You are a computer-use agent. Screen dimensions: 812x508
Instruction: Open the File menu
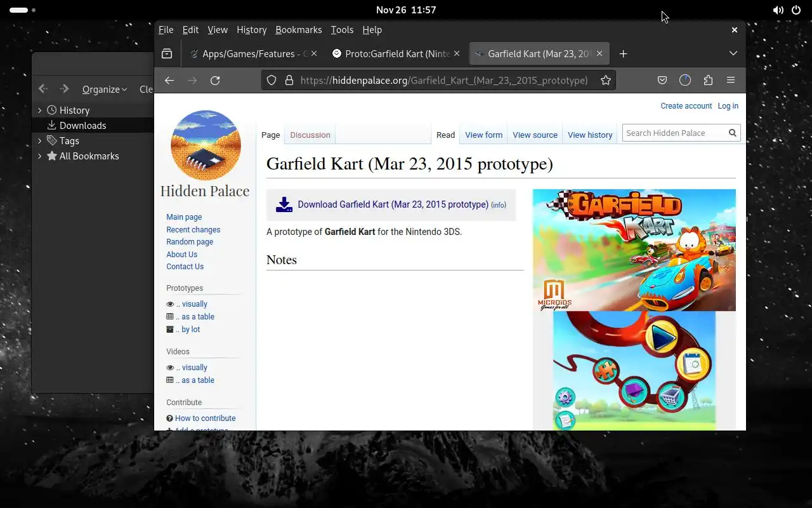coord(166,30)
